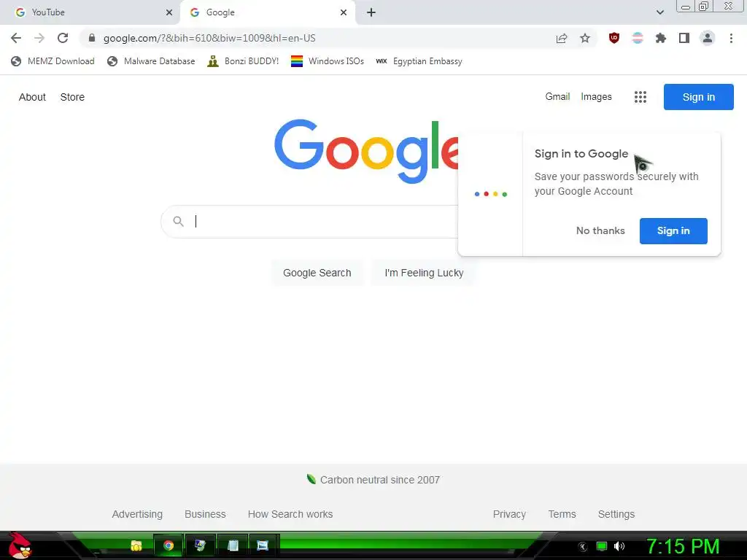This screenshot has height=560, width=747.
Task: Click the magnifier icon in search box
Action: click(178, 222)
